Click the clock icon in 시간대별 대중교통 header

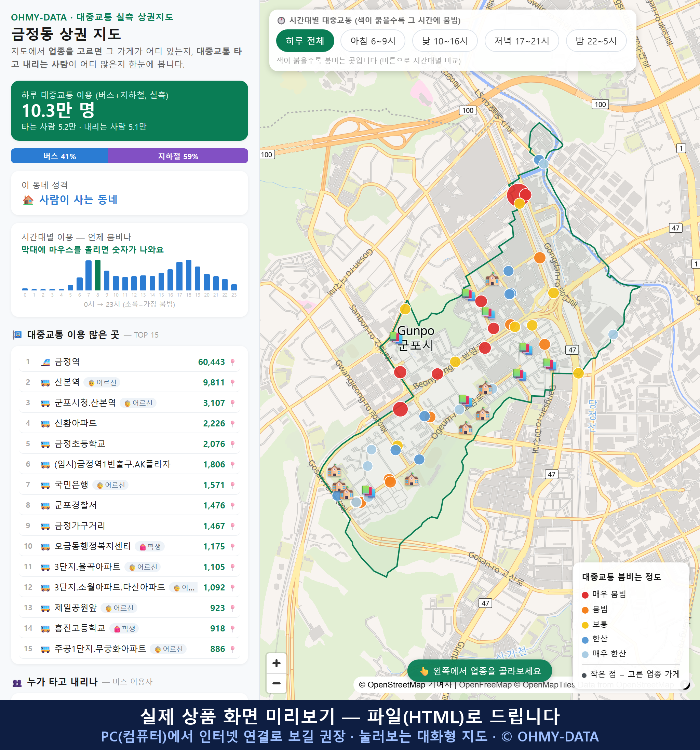pyautogui.click(x=281, y=21)
